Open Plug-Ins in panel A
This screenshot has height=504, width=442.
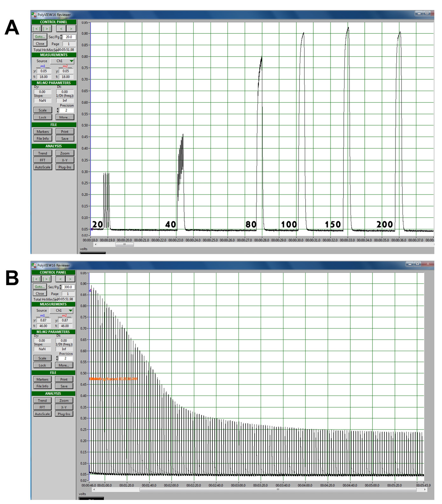(x=65, y=167)
